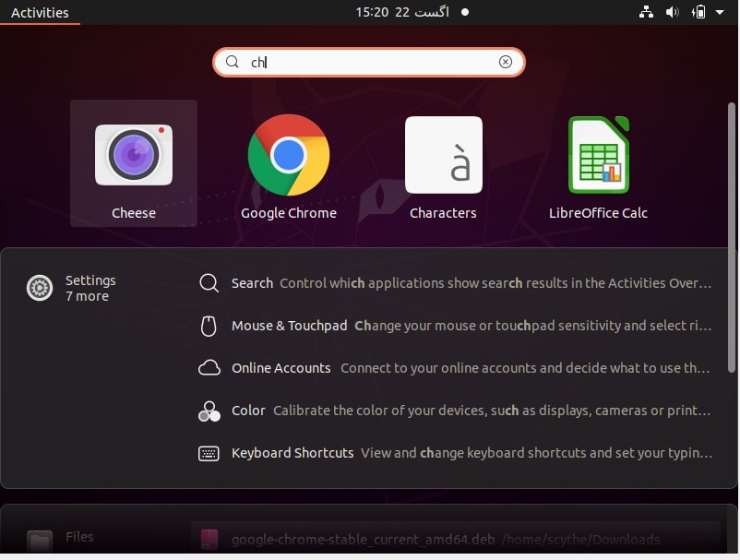Viewport: 740px width, 560px height.
Task: Open Online Accounts settings result
Action: click(x=455, y=368)
